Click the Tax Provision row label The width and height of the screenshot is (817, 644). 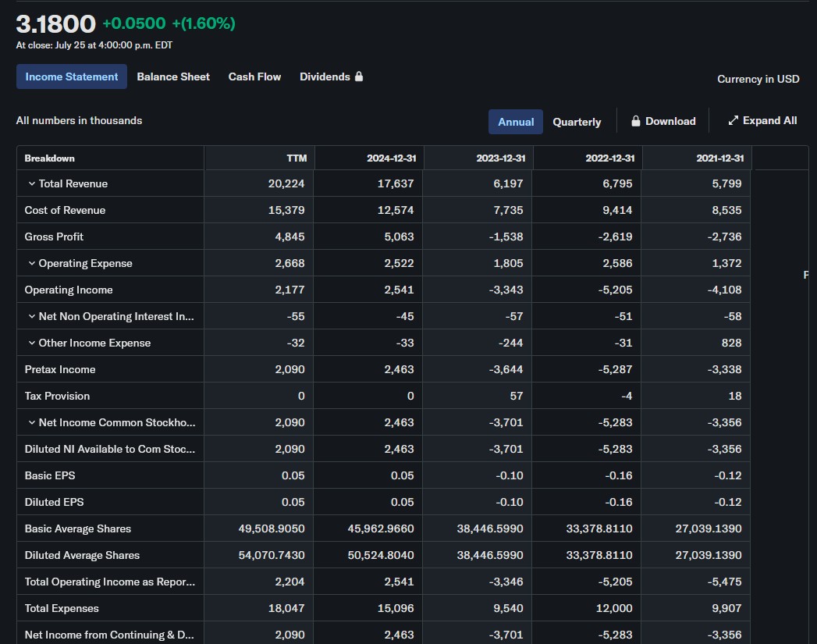click(x=57, y=396)
